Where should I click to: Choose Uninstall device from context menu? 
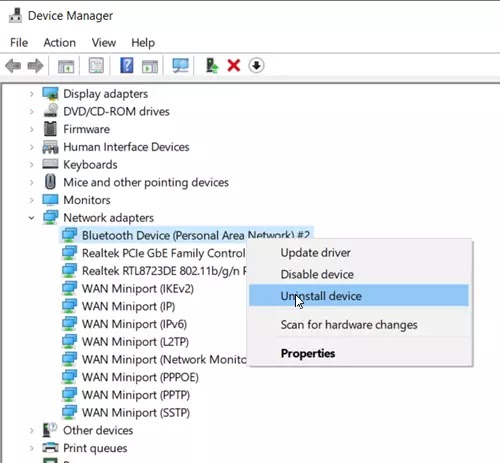point(359,296)
